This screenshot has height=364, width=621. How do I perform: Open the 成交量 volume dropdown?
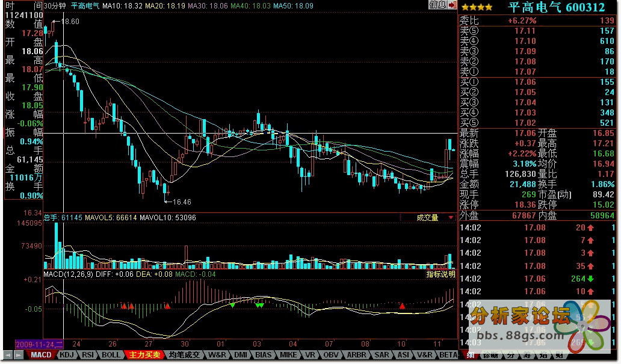coord(428,217)
